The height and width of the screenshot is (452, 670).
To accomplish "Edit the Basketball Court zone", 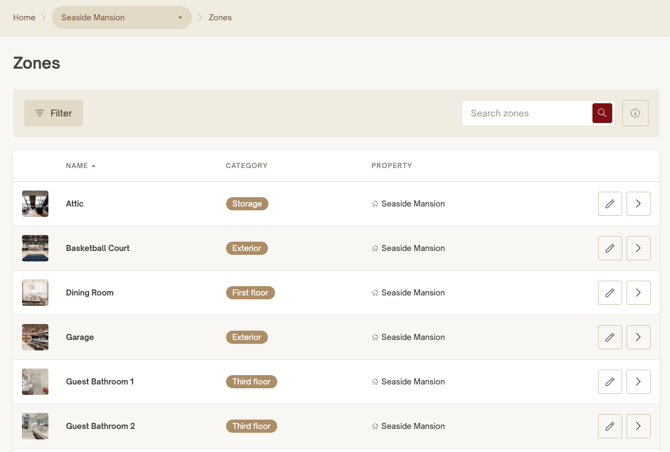I will (610, 248).
